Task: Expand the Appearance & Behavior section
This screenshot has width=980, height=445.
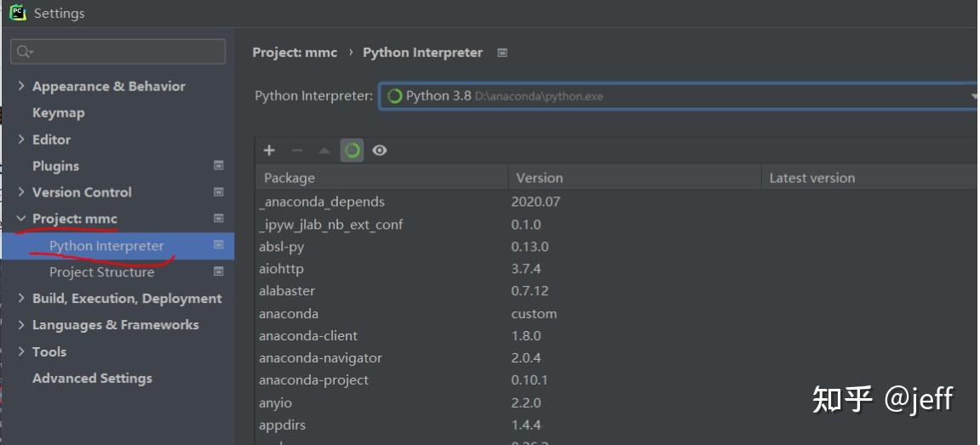Action: click(21, 86)
